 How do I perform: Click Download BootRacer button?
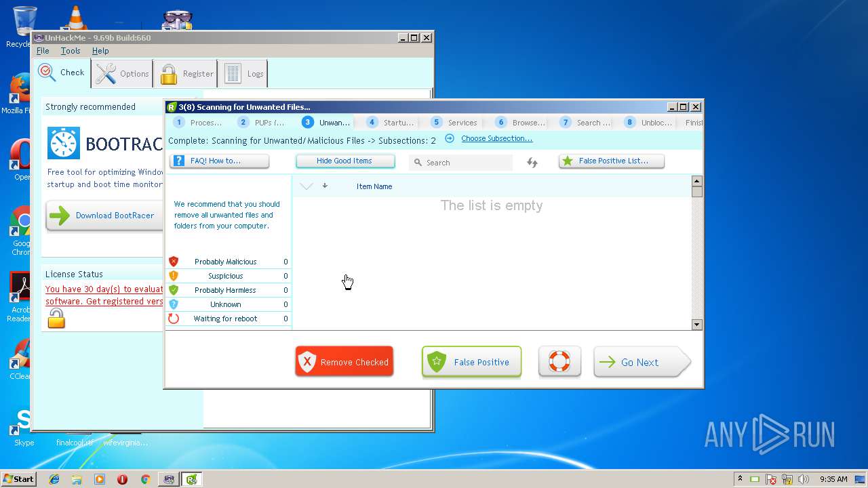(105, 216)
